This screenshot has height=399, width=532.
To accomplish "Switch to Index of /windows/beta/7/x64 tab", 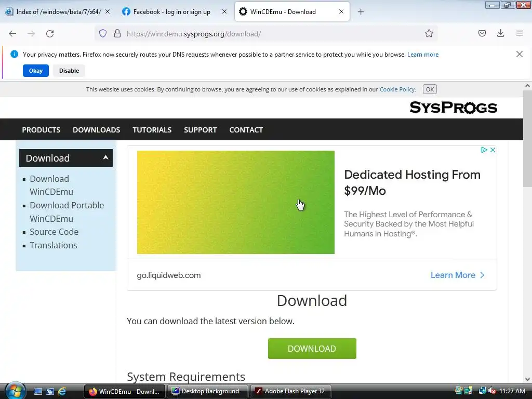I will pos(58,12).
